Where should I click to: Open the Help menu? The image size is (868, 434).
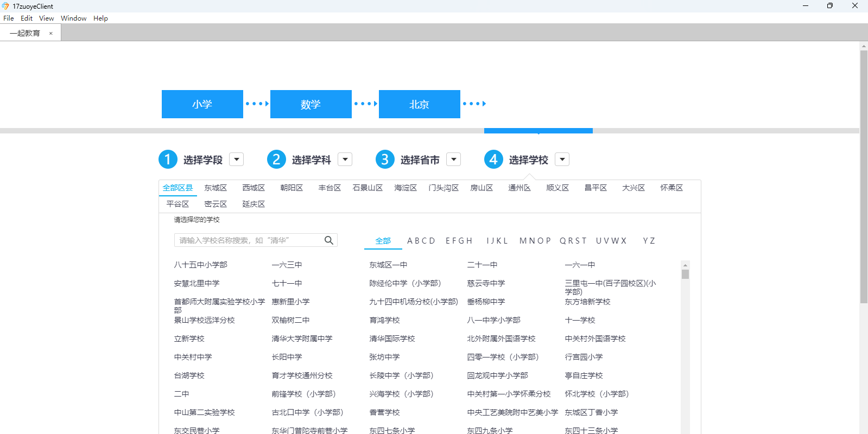(100, 18)
